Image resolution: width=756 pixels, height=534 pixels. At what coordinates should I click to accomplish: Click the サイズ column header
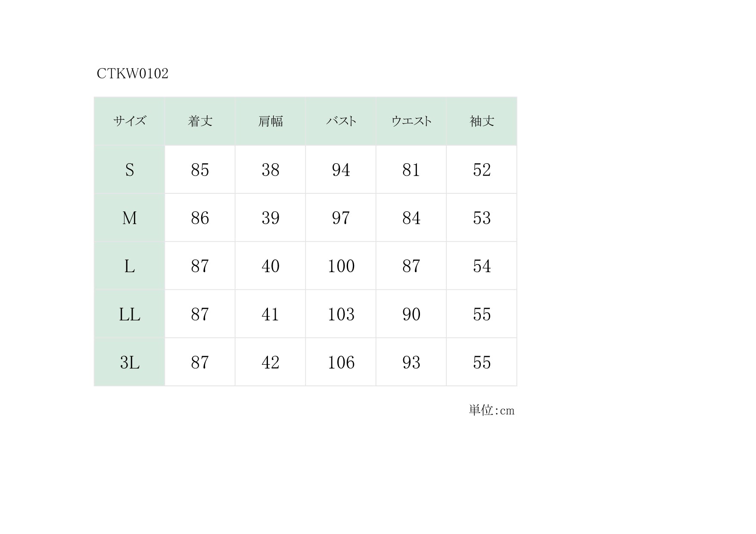(129, 121)
